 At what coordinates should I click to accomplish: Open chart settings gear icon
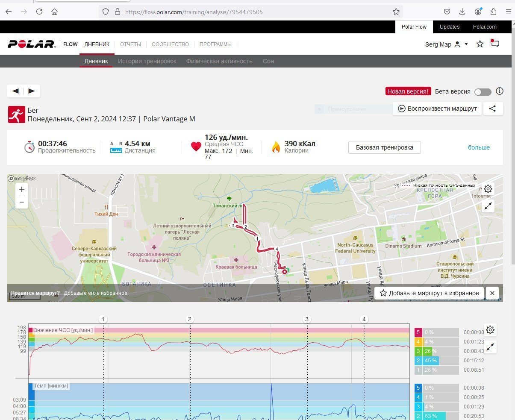point(490,330)
